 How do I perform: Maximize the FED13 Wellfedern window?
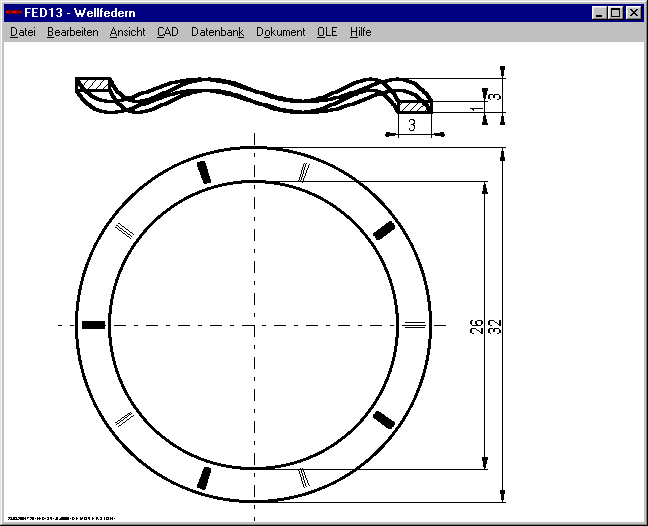[616, 13]
